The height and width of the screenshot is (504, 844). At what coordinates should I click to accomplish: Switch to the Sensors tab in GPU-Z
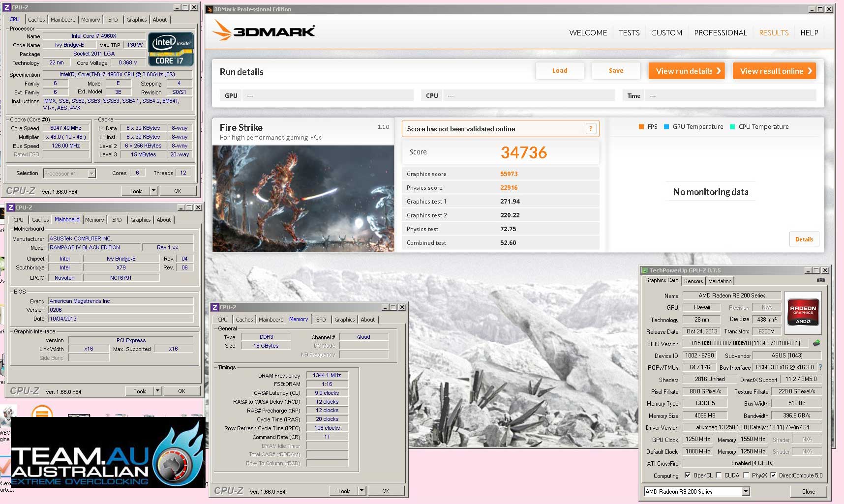[693, 281]
